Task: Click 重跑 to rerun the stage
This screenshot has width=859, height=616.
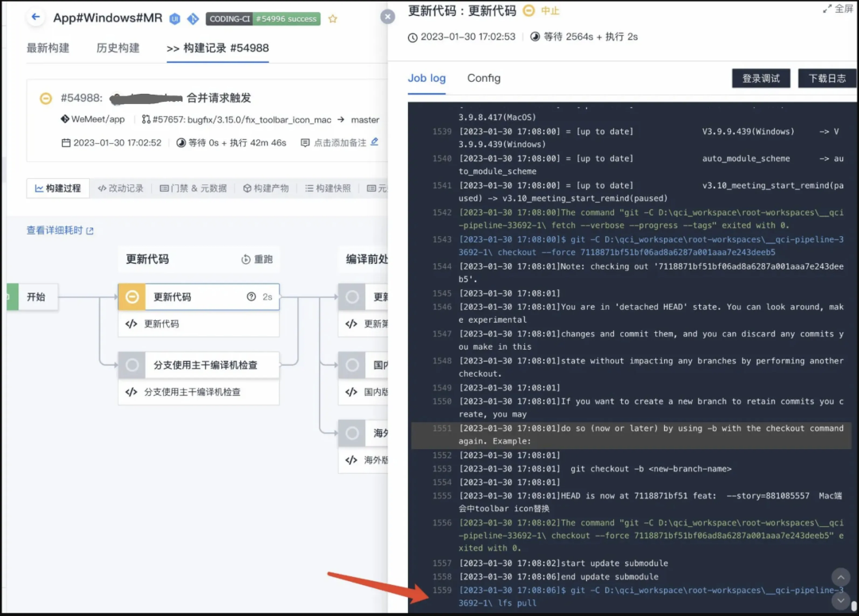Action: tap(257, 259)
